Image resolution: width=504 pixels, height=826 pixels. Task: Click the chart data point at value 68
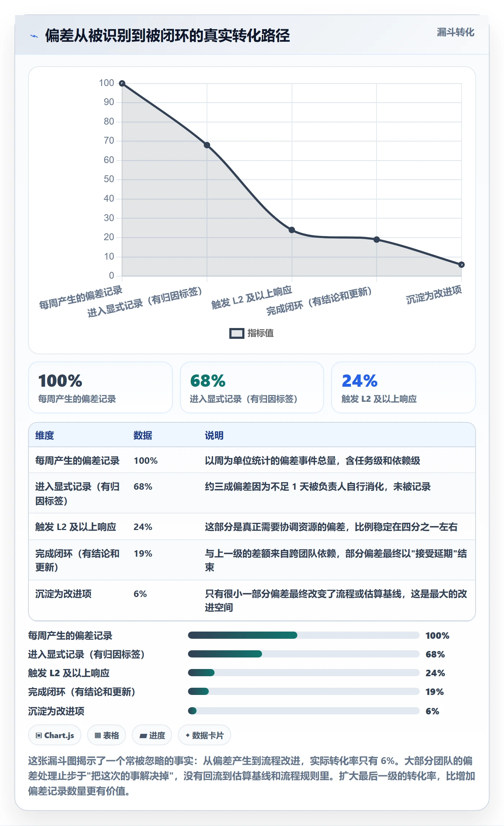[207, 145]
